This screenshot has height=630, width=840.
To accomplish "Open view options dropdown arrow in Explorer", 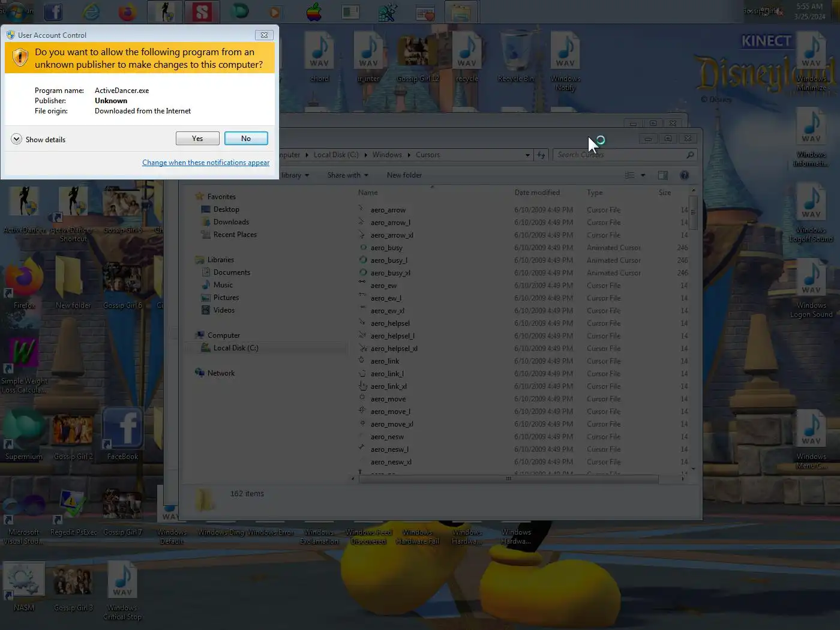I will [x=643, y=175].
